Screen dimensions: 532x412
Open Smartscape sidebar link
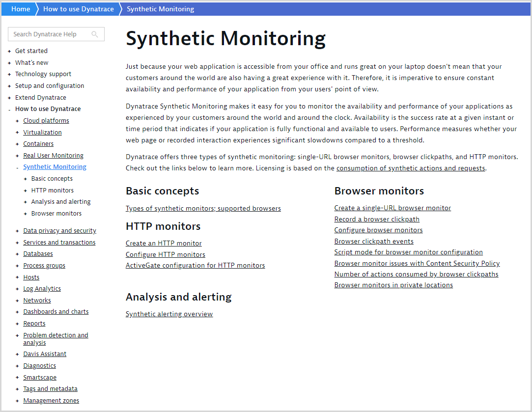pos(40,378)
